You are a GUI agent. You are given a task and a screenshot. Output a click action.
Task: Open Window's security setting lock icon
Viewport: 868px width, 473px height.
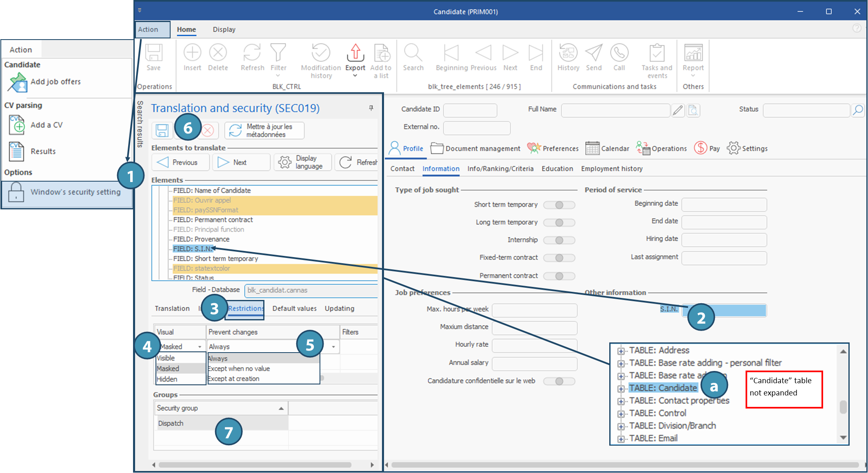pyautogui.click(x=16, y=192)
